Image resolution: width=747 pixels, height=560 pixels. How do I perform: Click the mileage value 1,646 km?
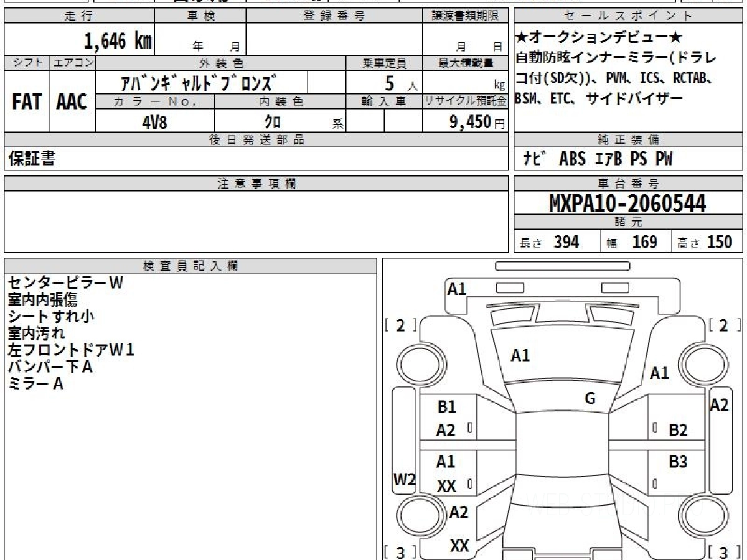click(x=118, y=41)
